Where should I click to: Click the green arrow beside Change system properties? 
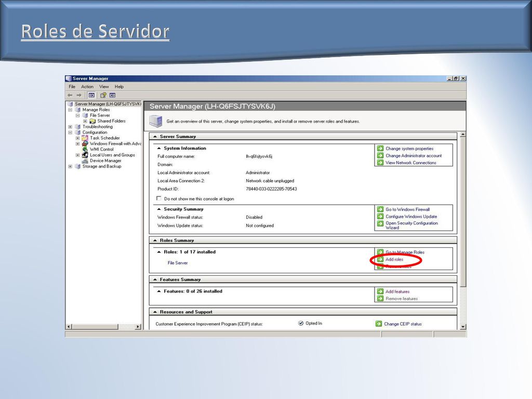(380, 149)
